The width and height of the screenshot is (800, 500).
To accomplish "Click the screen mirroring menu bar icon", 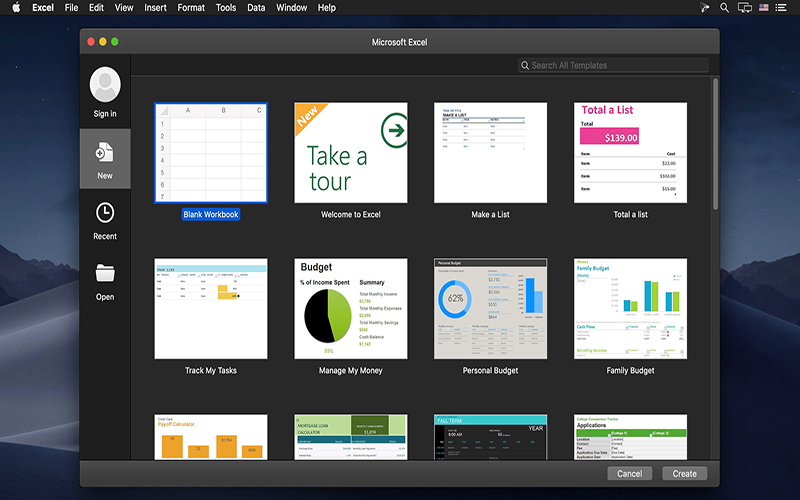I will 744,7.
